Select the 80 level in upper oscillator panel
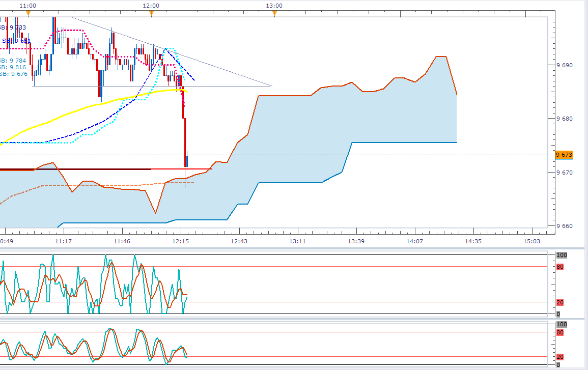Image resolution: width=588 pixels, height=370 pixels. coord(560,267)
